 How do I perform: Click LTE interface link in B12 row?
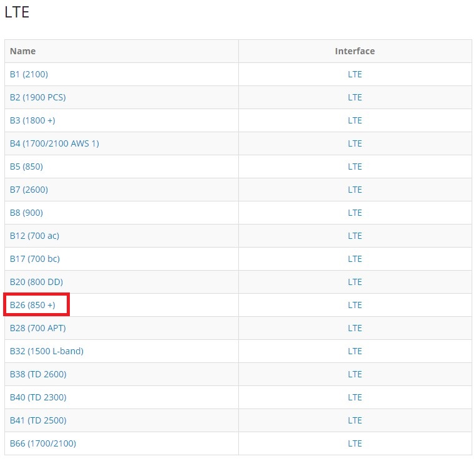click(x=355, y=236)
